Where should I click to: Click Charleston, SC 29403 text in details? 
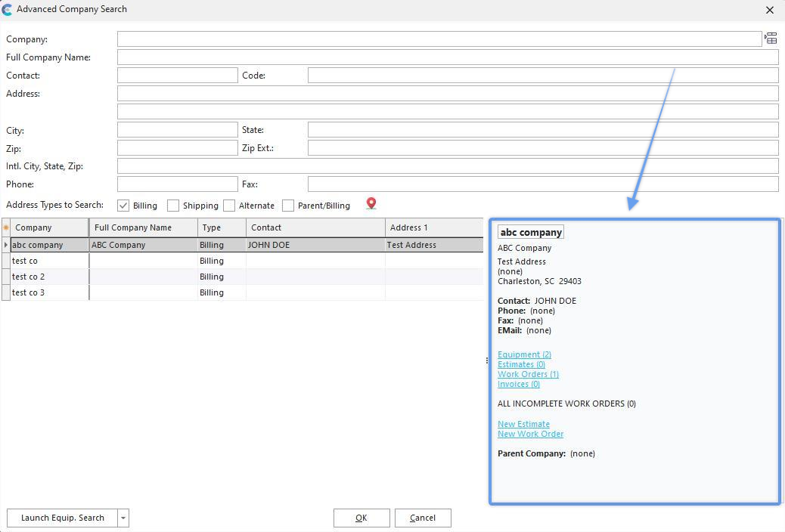[x=539, y=281]
